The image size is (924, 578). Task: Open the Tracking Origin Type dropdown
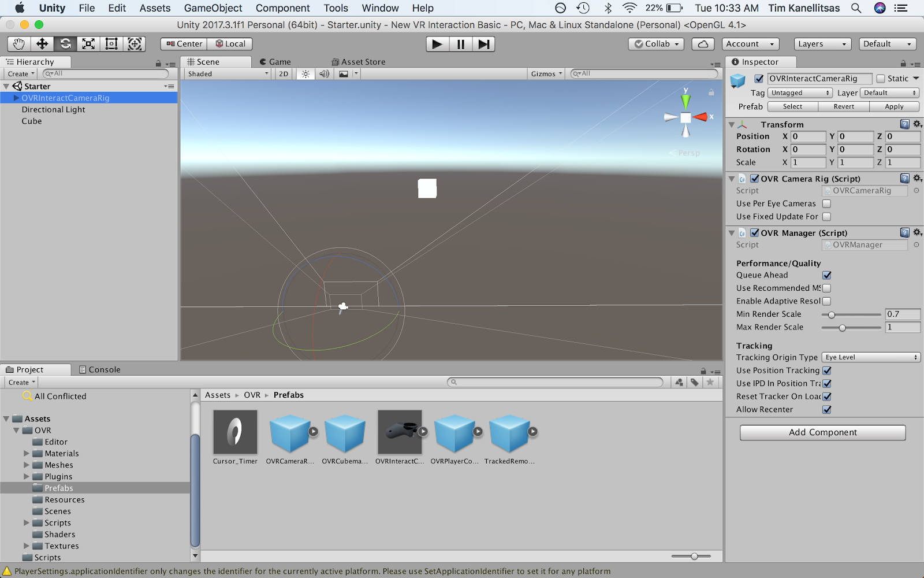click(x=871, y=357)
